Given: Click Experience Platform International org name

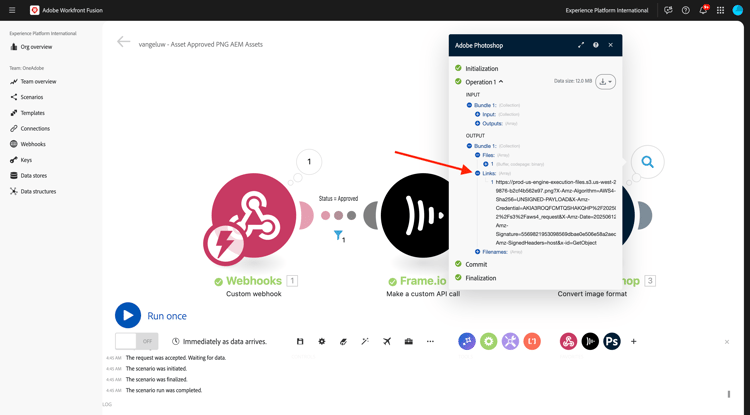Looking at the screenshot, I should tap(607, 10).
